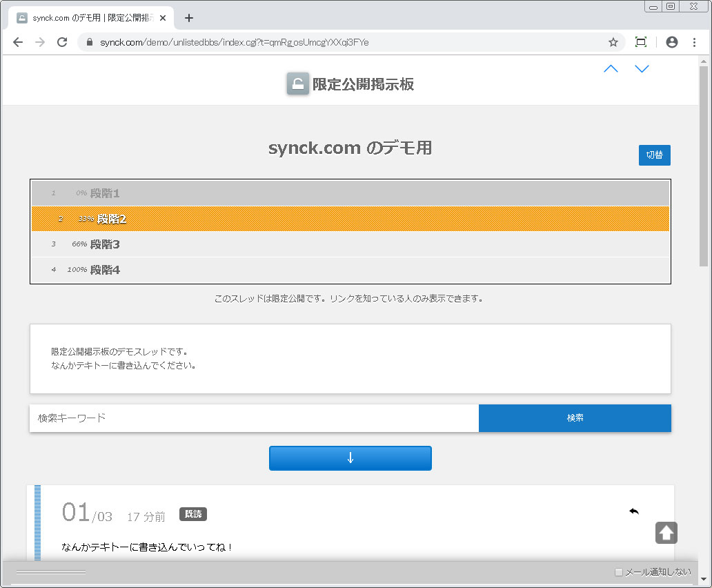Select the 段階4 stage row

[x=350, y=270]
